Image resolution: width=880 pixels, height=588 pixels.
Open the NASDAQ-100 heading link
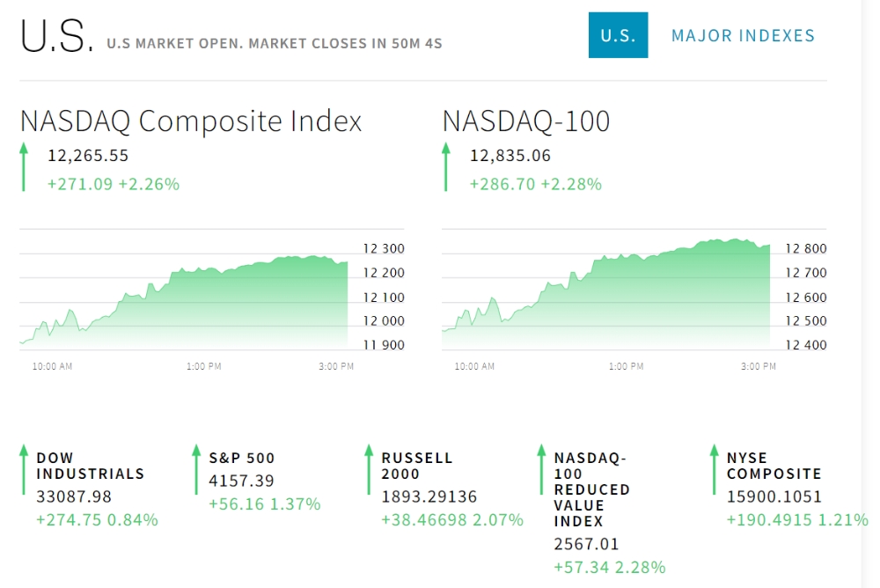point(525,121)
